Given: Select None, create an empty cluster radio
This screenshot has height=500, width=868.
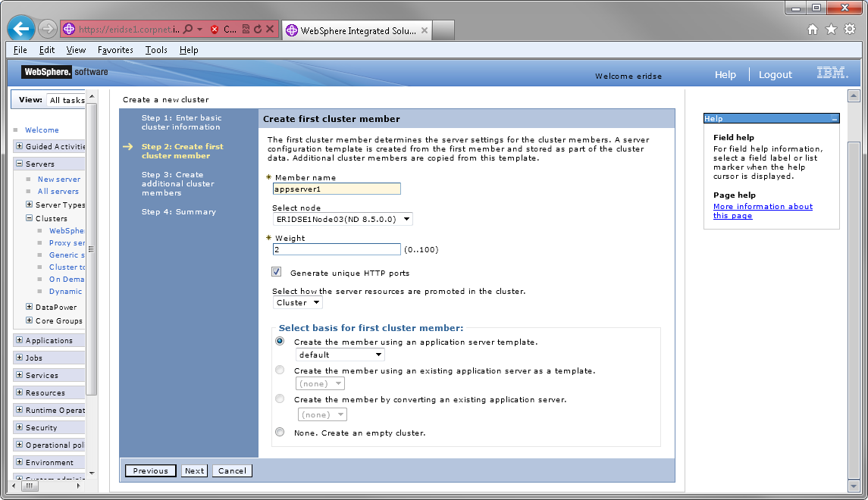Looking at the screenshot, I should click(280, 432).
